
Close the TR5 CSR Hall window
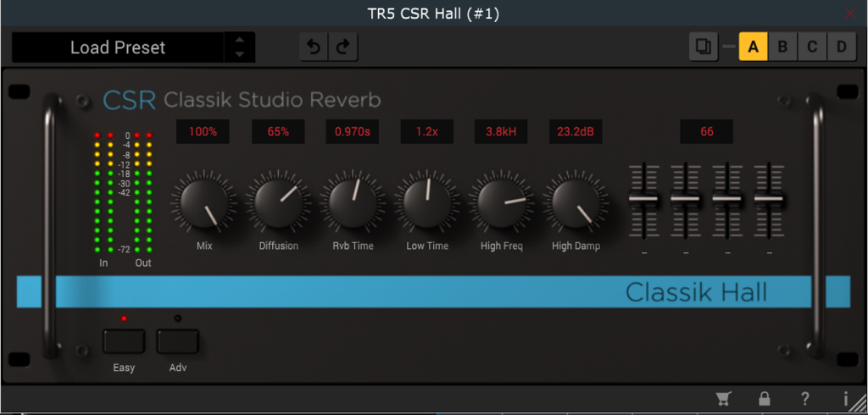click(850, 14)
